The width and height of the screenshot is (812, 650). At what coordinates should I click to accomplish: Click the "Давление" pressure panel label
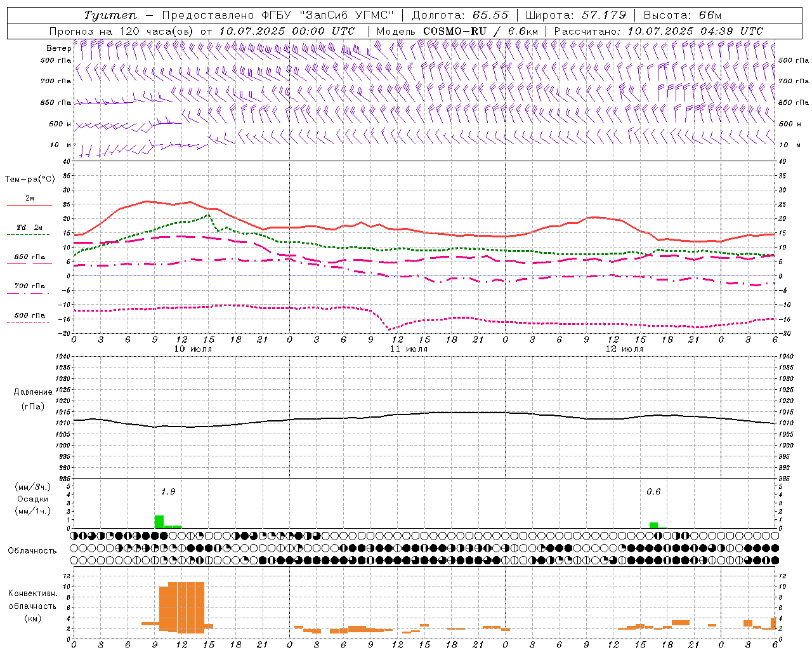click(33, 392)
